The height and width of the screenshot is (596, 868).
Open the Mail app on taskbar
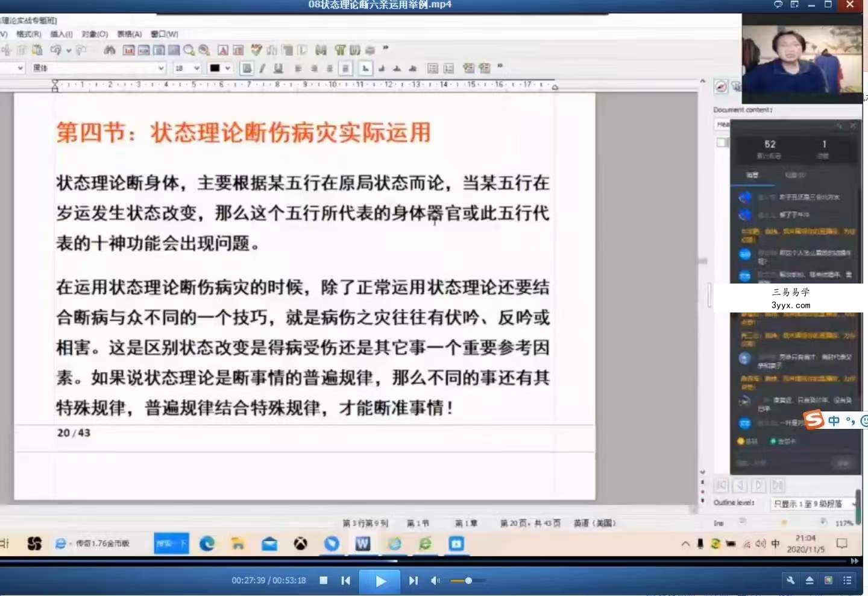tap(269, 544)
